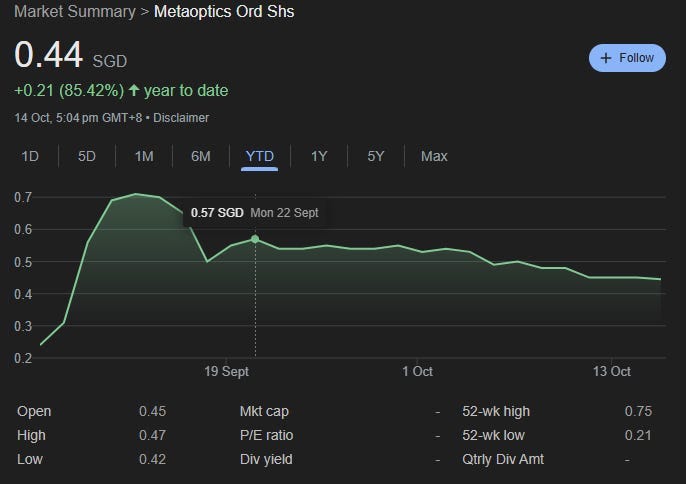Click the 0.6 y-axis label
The image size is (686, 484).
23,229
